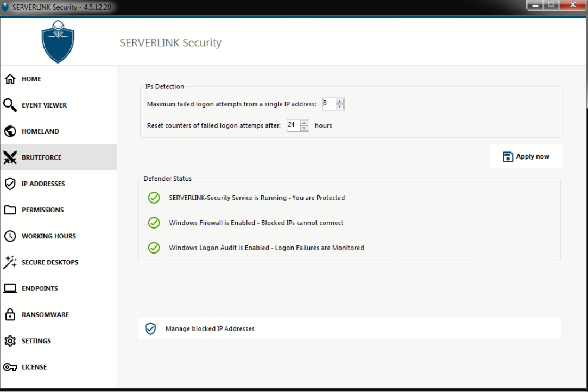Click the Home house icon in sidebar
Image resolution: width=588 pixels, height=392 pixels.
click(x=10, y=79)
